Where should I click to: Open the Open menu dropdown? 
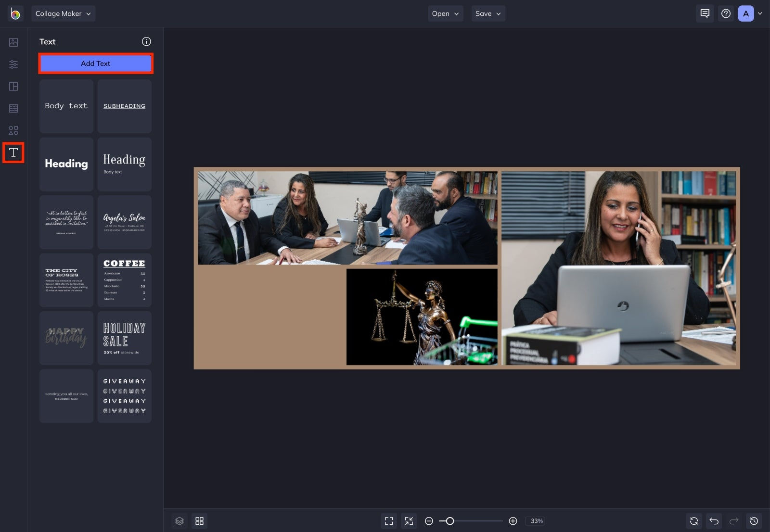point(445,13)
